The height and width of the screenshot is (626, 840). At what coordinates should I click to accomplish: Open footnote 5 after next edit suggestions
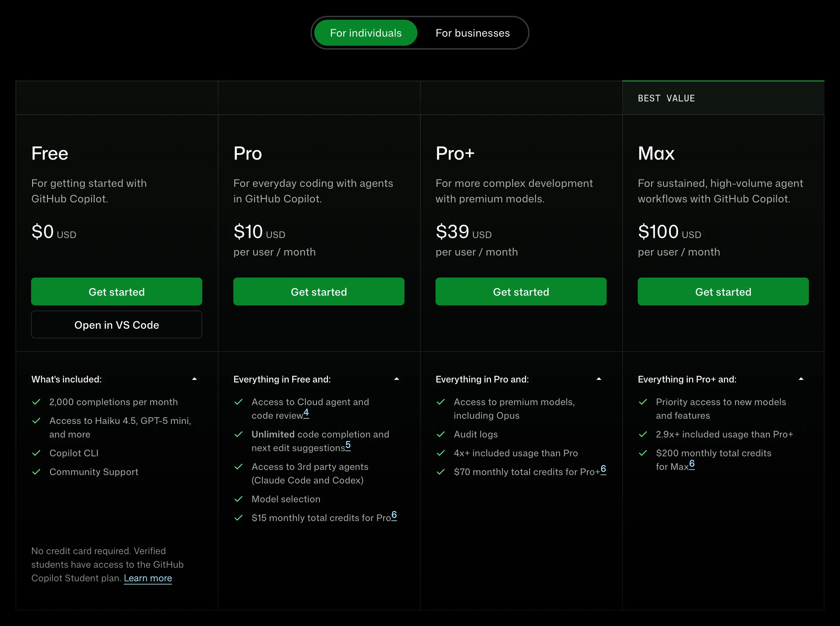tap(348, 445)
